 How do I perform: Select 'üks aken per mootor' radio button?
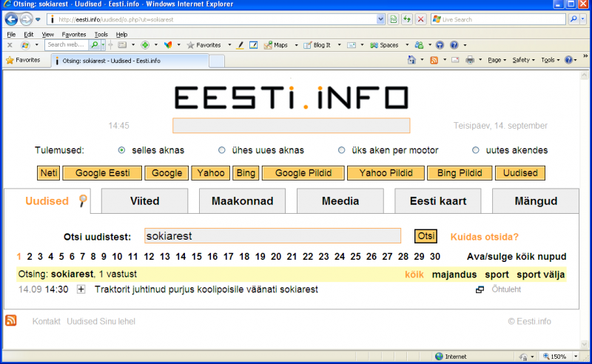pos(341,150)
